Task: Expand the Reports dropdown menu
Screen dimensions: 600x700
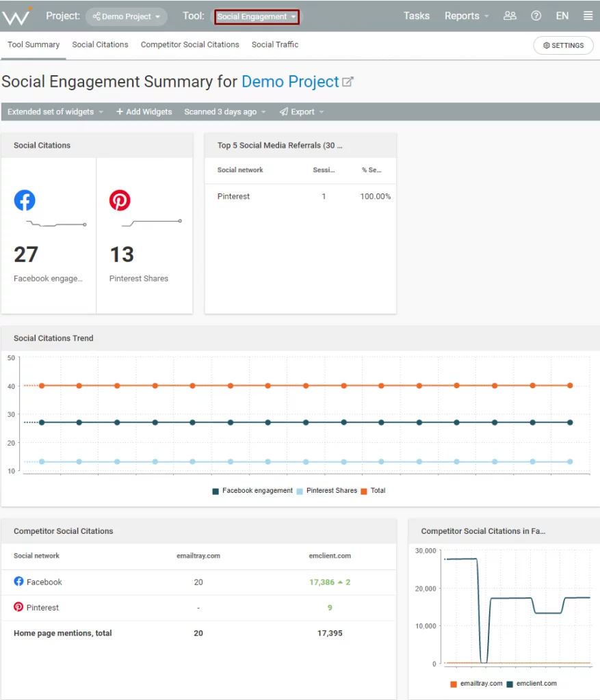Action: pyautogui.click(x=467, y=16)
